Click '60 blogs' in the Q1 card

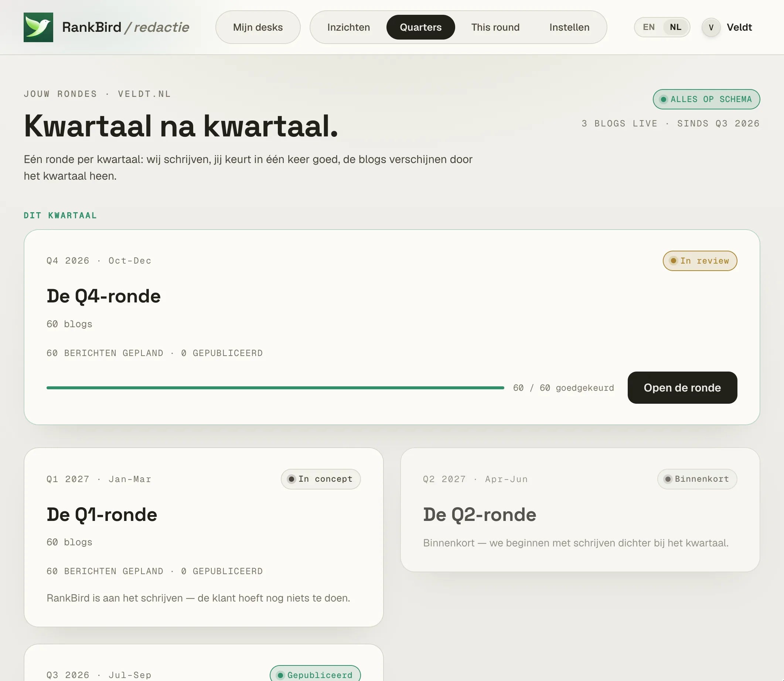69,542
